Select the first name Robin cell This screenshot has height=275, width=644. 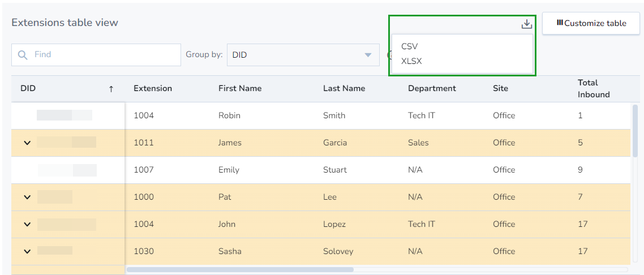229,116
